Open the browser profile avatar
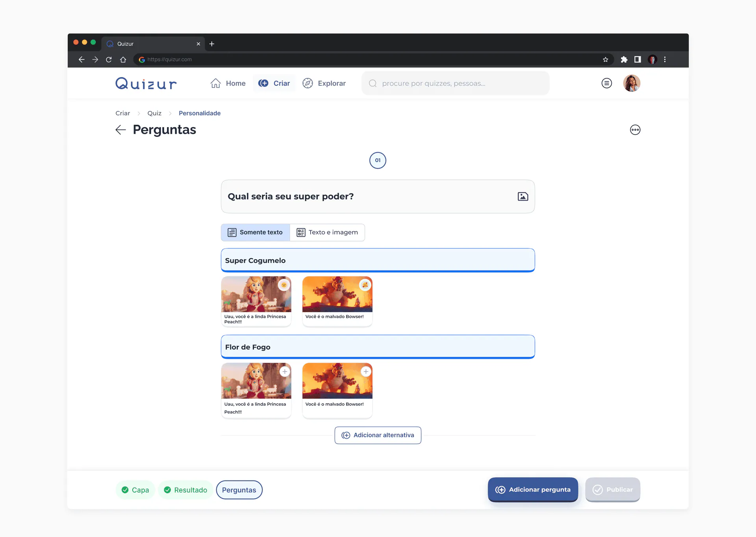 point(652,59)
